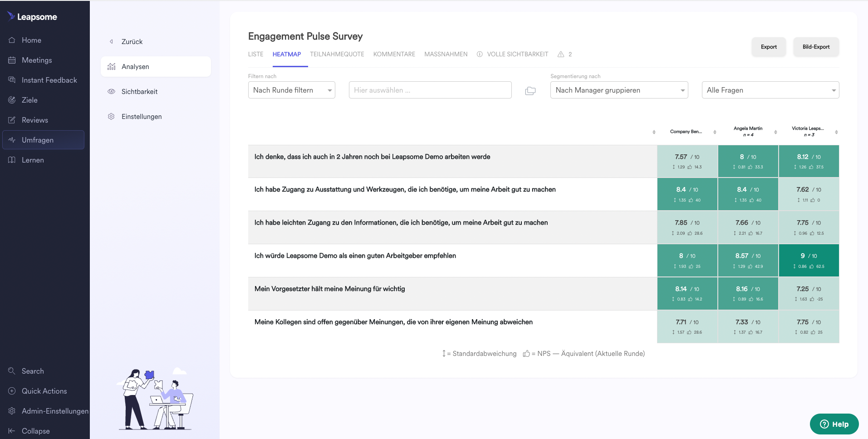The width and height of the screenshot is (868, 439).
Task: Click the Sichtbarkeit eye icon
Action: coord(111,92)
